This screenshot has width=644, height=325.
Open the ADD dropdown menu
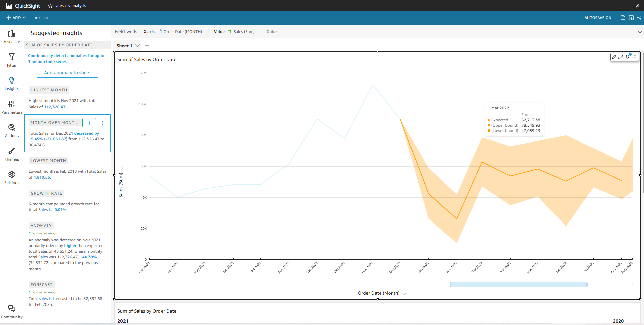tap(16, 18)
